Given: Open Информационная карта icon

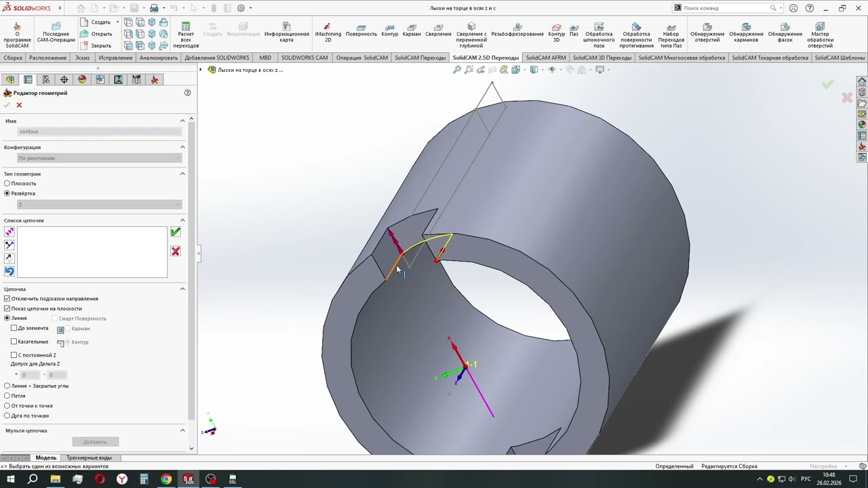Looking at the screenshot, I should point(287,33).
